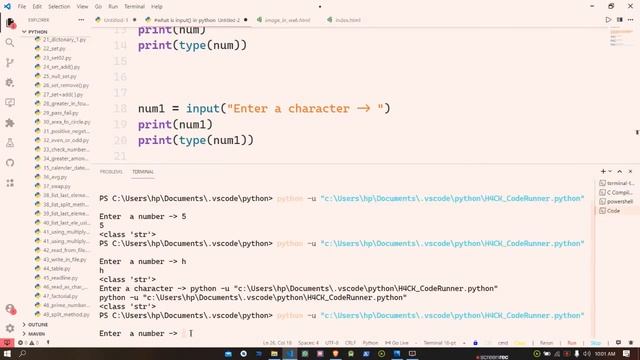Open the Selection menu
This screenshot has height=360, width=640.
[x=59, y=7]
